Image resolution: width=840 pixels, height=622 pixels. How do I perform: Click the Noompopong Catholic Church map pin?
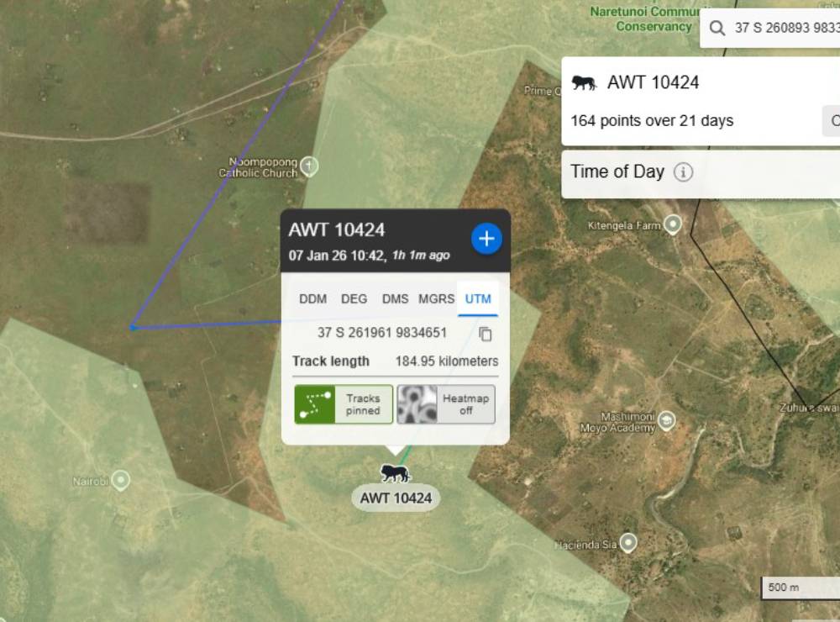click(310, 166)
